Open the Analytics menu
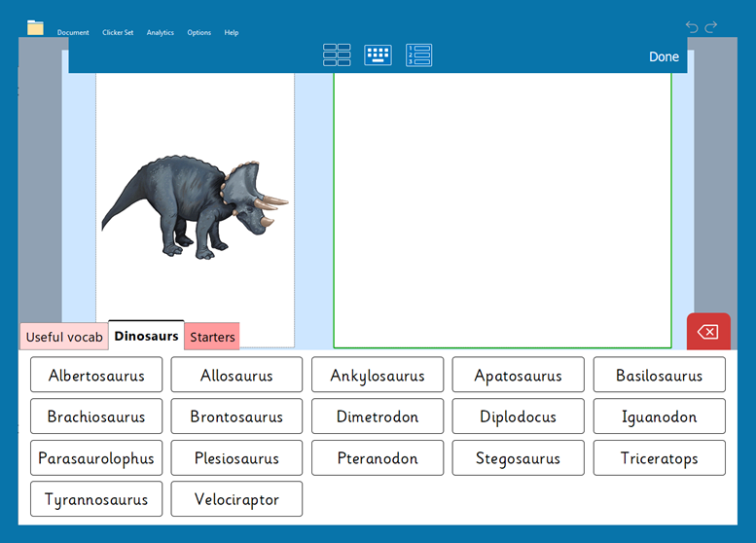 [x=161, y=32]
